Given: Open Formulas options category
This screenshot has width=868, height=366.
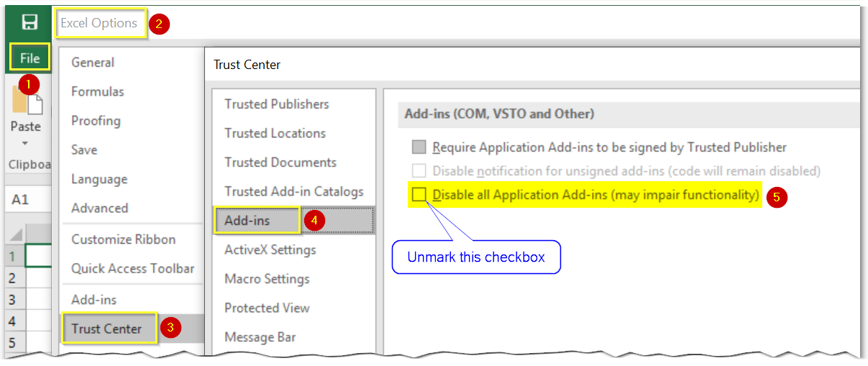Looking at the screenshot, I should pyautogui.click(x=98, y=91).
